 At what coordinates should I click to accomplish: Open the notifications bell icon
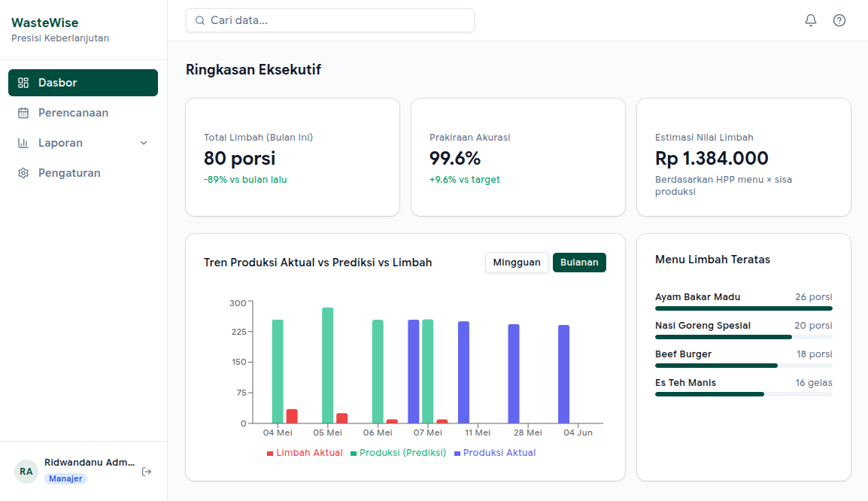[810, 20]
